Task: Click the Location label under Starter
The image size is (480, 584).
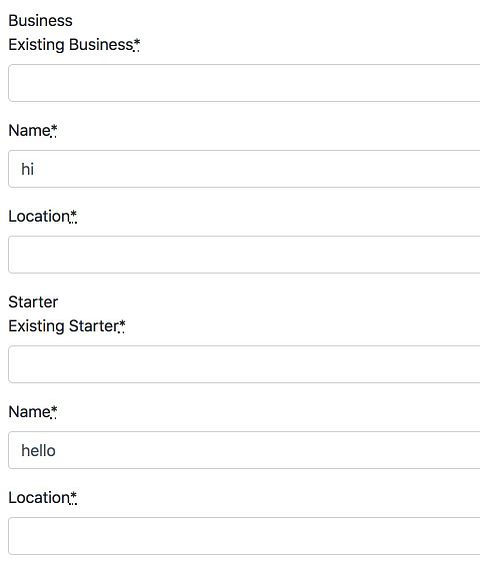Action: (39, 498)
